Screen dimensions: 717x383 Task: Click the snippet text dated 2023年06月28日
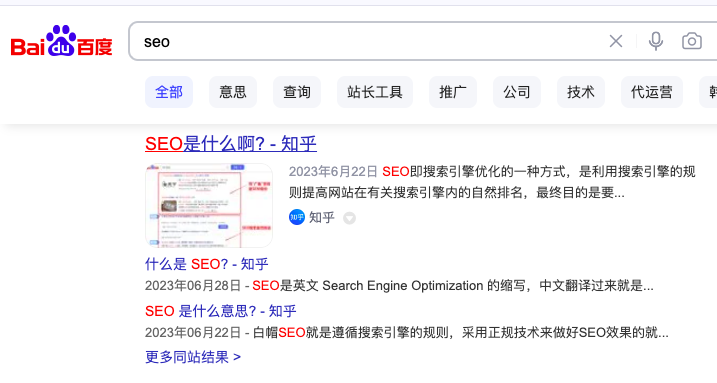pyautogui.click(x=399, y=286)
